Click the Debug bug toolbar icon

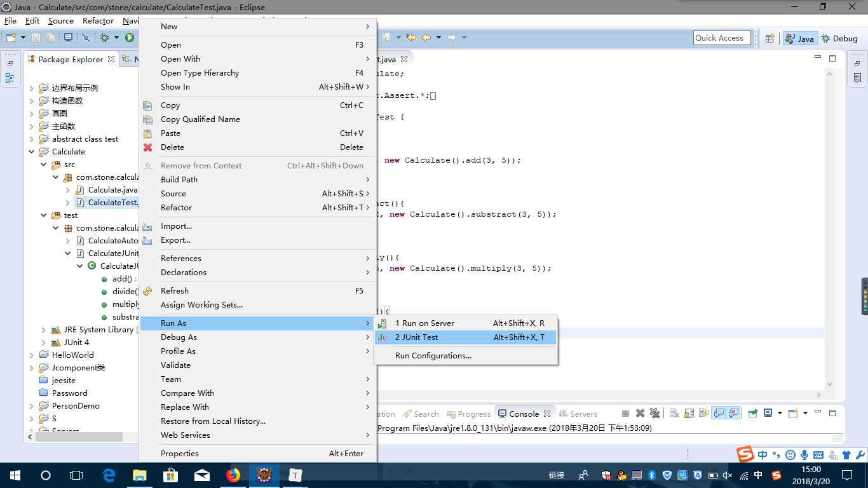coord(104,38)
